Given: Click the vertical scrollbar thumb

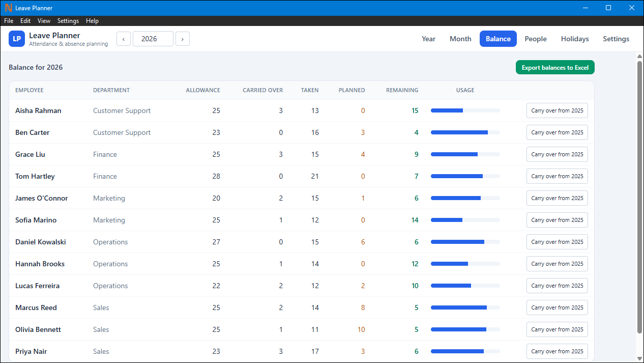Looking at the screenshot, I should point(639,197).
